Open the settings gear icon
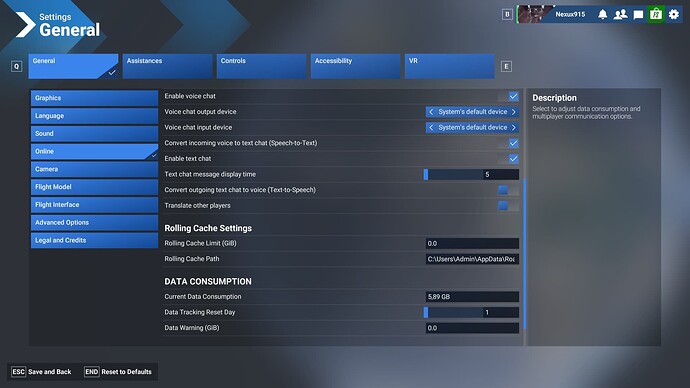Viewport: 690px width, 388px height. point(674,15)
